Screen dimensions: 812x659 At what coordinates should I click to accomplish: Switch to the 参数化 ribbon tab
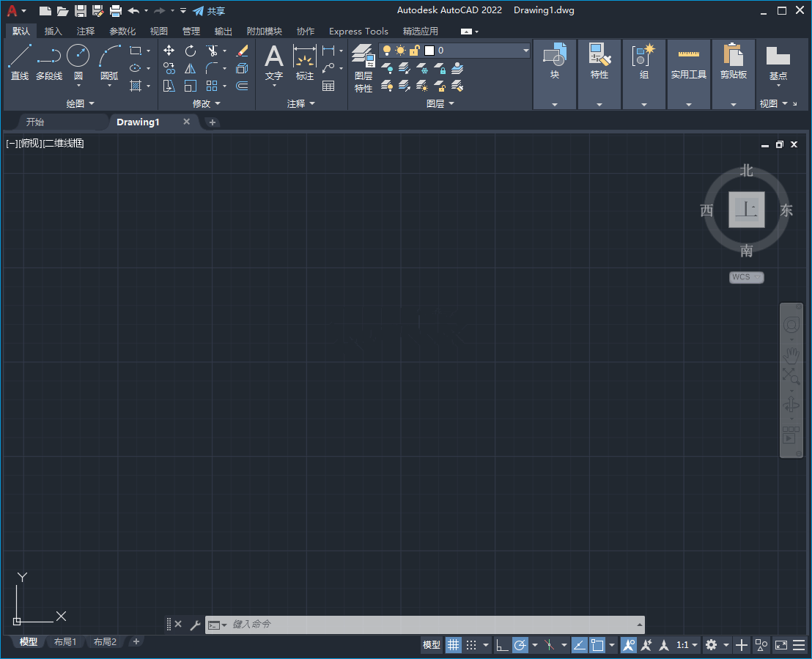coord(122,31)
